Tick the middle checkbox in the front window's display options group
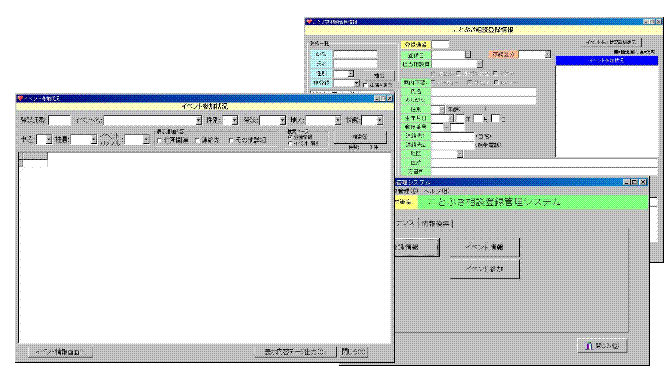The height and width of the screenshot is (371, 668). click(x=198, y=141)
